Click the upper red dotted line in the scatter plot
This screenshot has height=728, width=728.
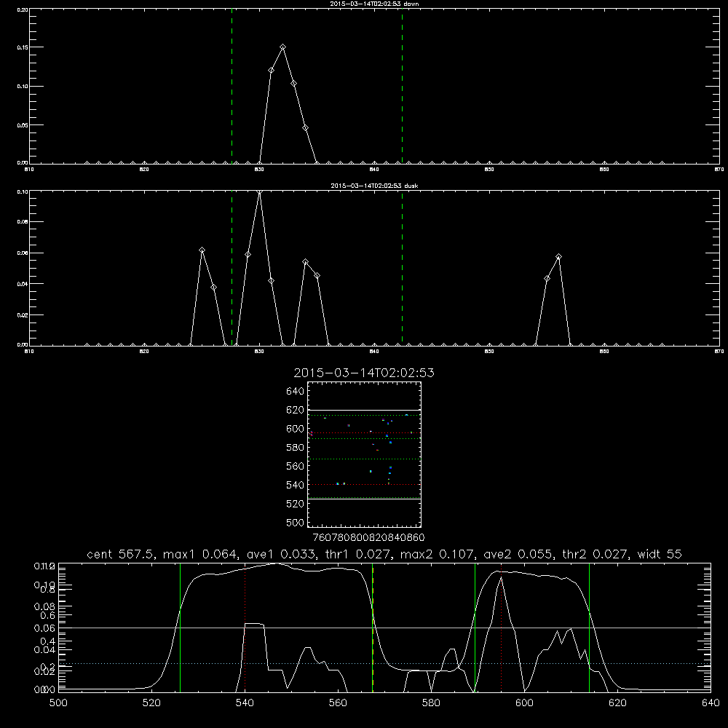point(364,433)
